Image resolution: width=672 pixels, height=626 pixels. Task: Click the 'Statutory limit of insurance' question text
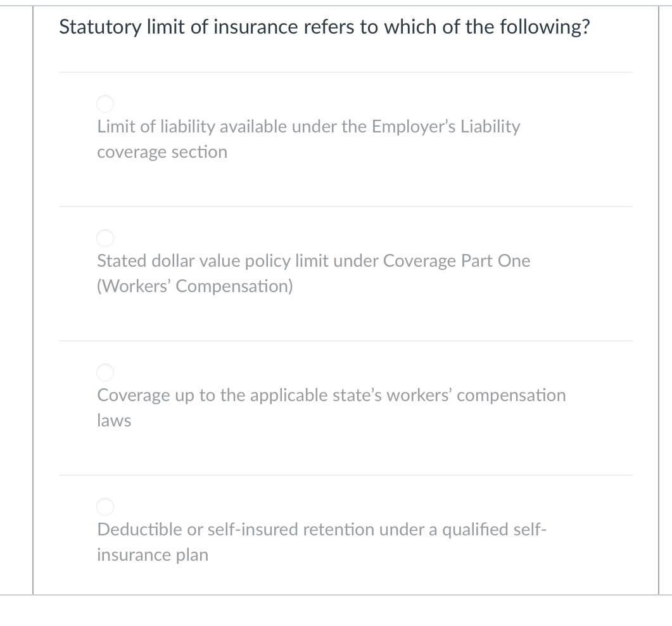coord(324,27)
